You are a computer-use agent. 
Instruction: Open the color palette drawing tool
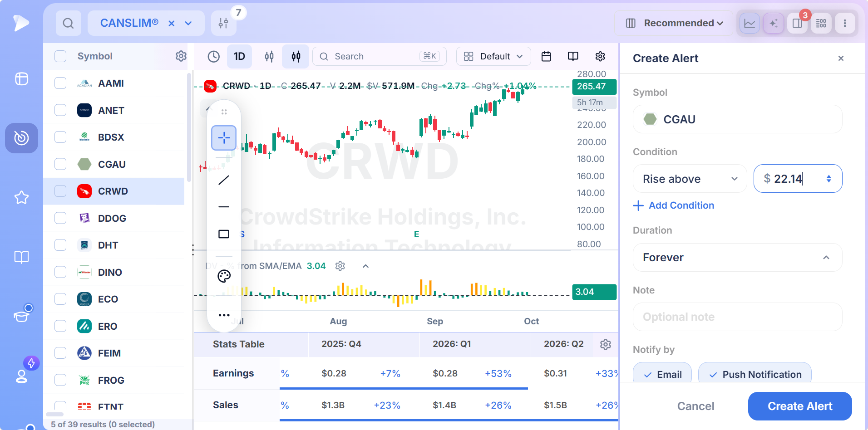[x=224, y=276]
